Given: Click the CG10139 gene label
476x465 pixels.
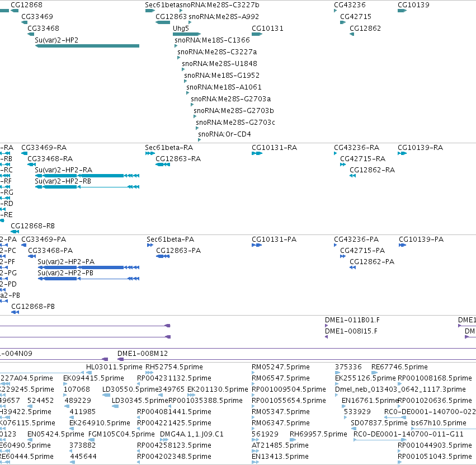Looking at the screenshot, I should click(413, 5).
